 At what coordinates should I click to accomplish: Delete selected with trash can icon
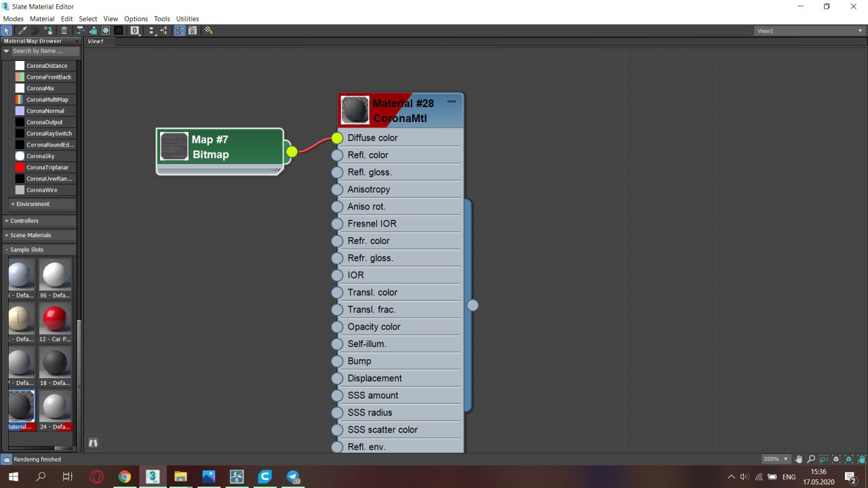64,30
